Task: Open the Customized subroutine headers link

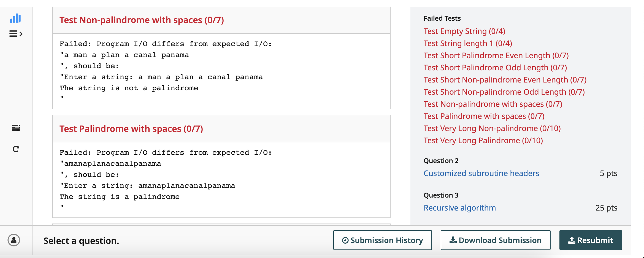Action: pos(481,173)
